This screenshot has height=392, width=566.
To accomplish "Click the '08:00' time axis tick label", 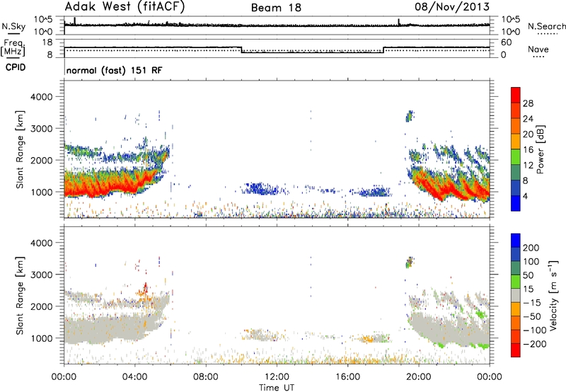I will point(205,377).
